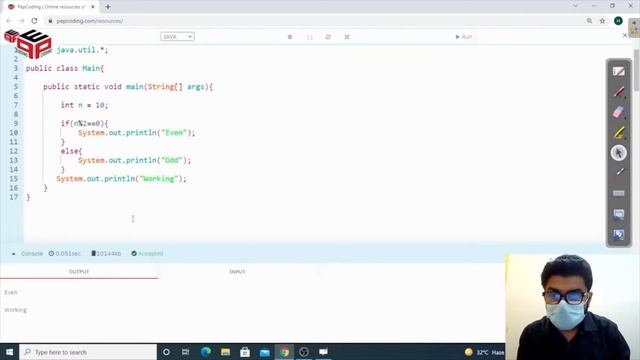
Task: Click the gray rectangle tool in annotation toolbar
Action: [619, 193]
